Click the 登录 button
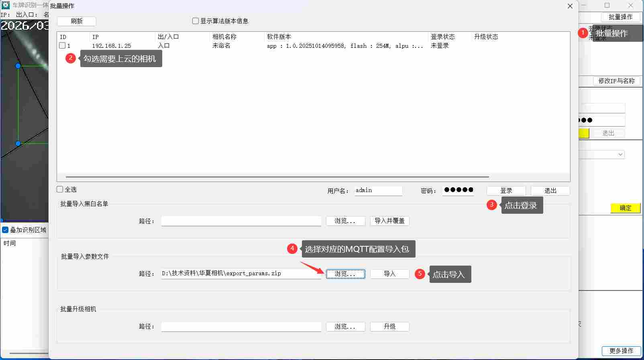Screen dimensions: 644x360 point(506,190)
